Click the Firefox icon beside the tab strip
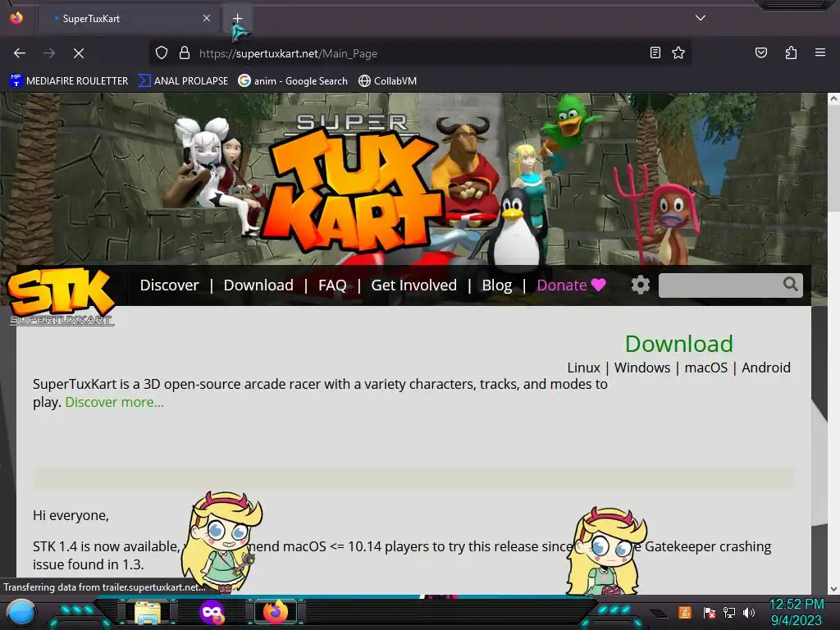The image size is (840, 630). click(16, 18)
